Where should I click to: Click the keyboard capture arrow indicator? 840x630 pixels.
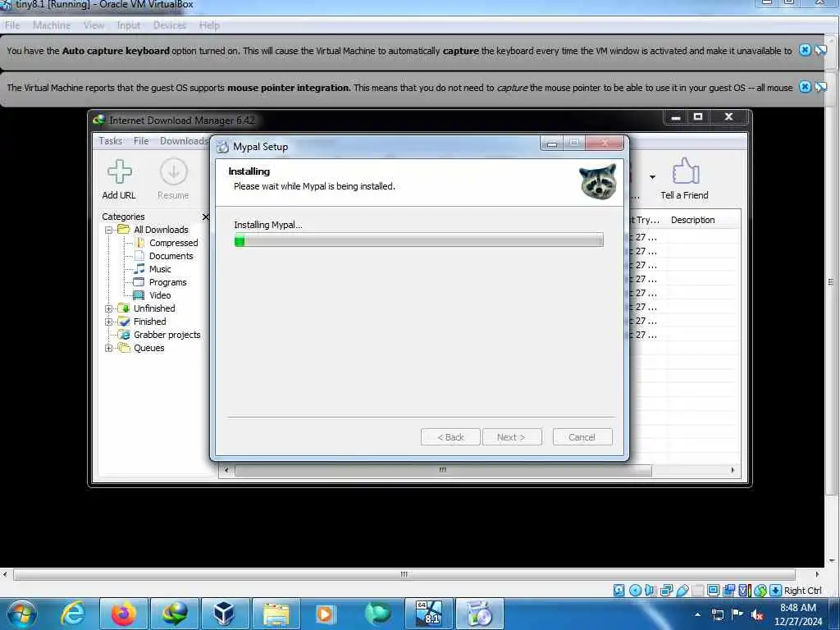pos(775,591)
